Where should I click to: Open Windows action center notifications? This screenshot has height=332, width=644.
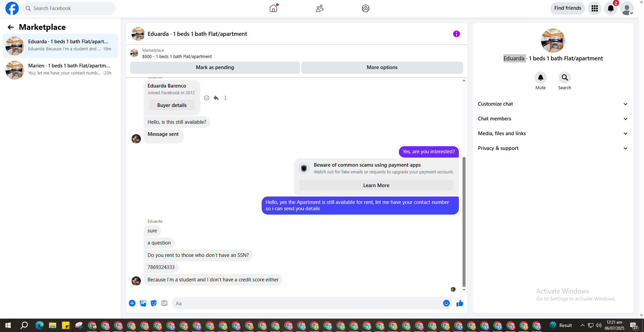point(634,325)
